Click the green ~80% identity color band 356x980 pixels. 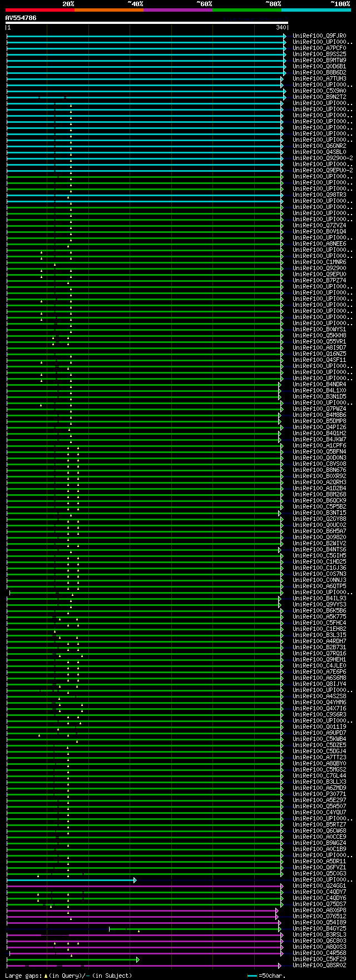coord(247,9)
